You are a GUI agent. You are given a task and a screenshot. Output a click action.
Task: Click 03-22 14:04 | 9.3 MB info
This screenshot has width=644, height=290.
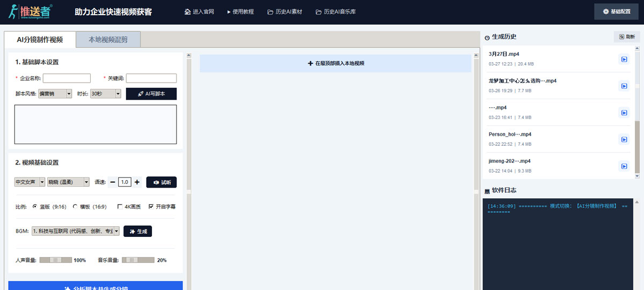pos(510,171)
